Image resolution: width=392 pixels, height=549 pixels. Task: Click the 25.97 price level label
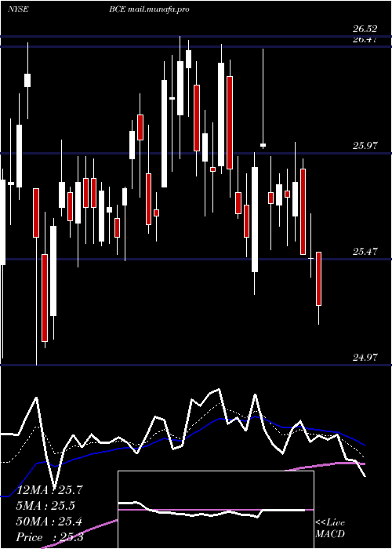[365, 146]
